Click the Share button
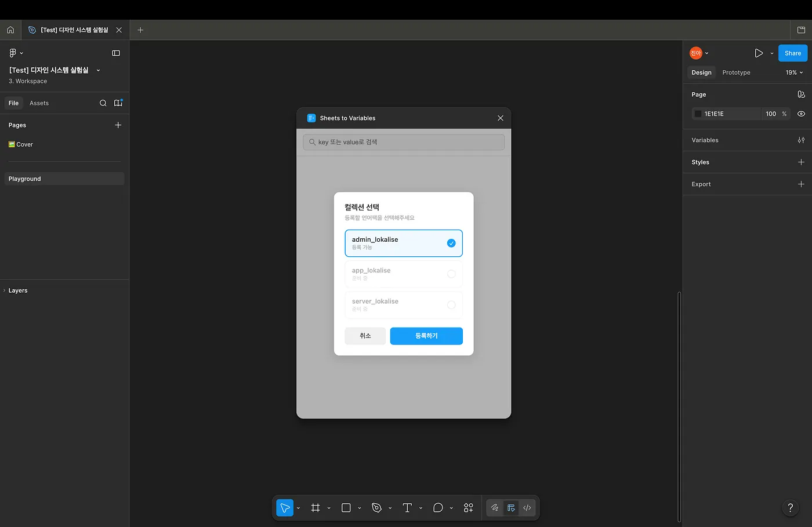This screenshot has width=812, height=527. click(793, 53)
